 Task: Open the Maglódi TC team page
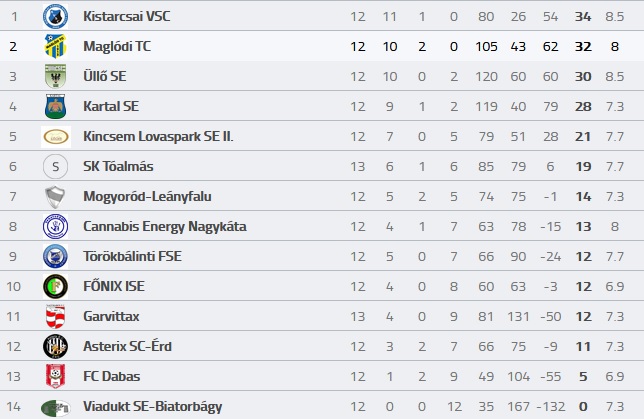[117, 46]
